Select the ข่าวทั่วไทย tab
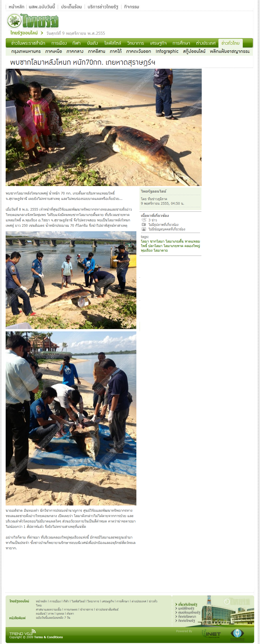 coord(230,43)
